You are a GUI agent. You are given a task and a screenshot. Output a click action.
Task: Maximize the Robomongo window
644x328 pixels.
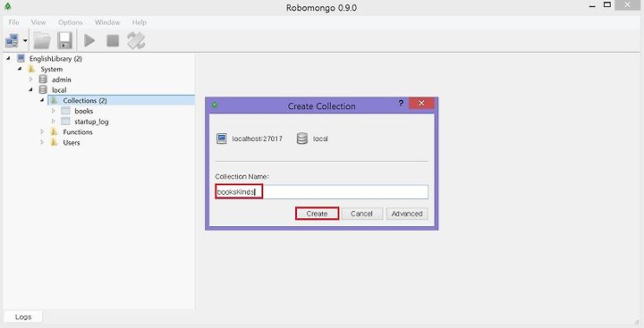pyautogui.click(x=607, y=5)
